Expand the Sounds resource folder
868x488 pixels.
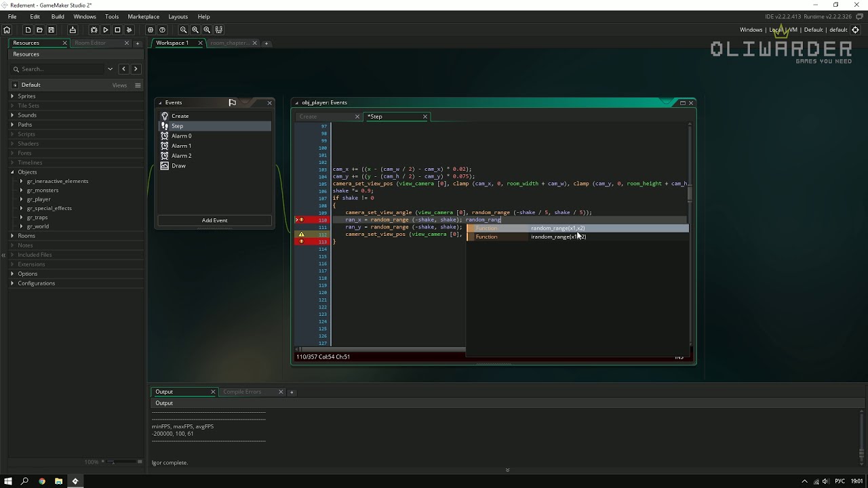pos(12,115)
